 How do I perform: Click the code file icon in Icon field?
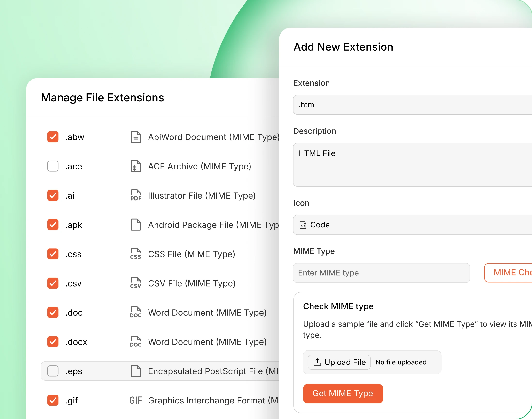pyautogui.click(x=303, y=225)
